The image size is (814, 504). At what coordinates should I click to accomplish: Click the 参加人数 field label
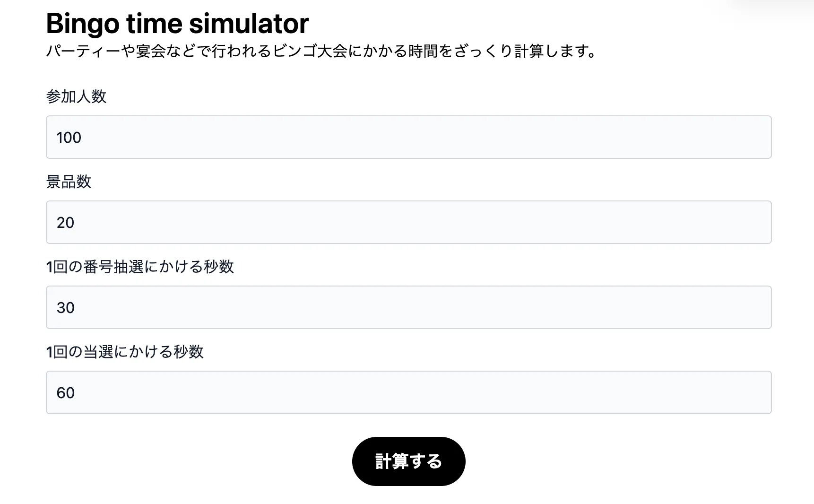click(77, 97)
